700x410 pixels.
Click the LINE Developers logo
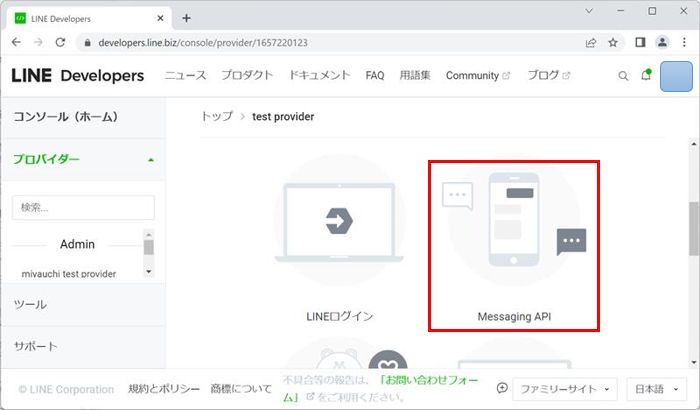(78, 75)
